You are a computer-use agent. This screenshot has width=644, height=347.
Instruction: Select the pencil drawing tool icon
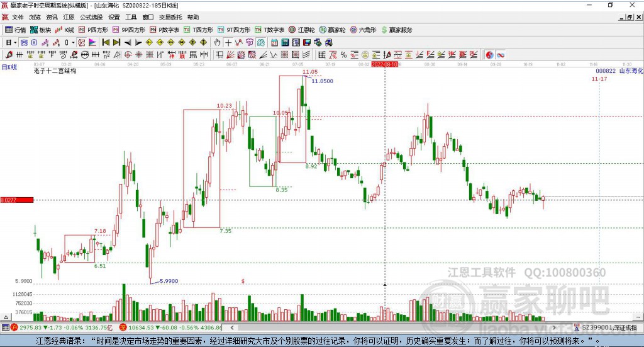pos(9,55)
